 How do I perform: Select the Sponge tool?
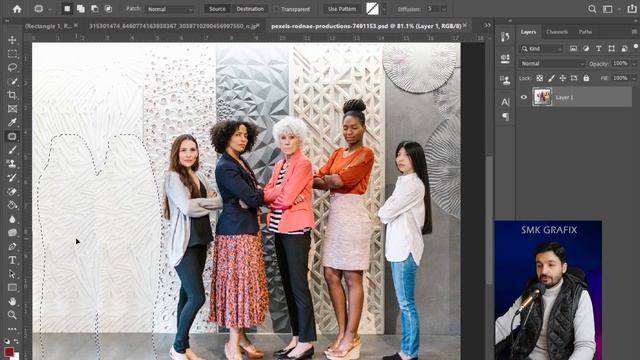coord(12,233)
